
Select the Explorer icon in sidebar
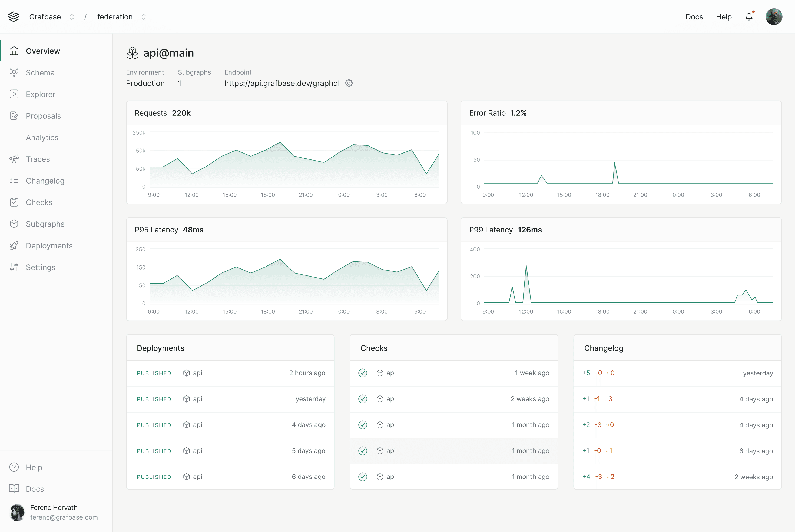tap(14, 94)
